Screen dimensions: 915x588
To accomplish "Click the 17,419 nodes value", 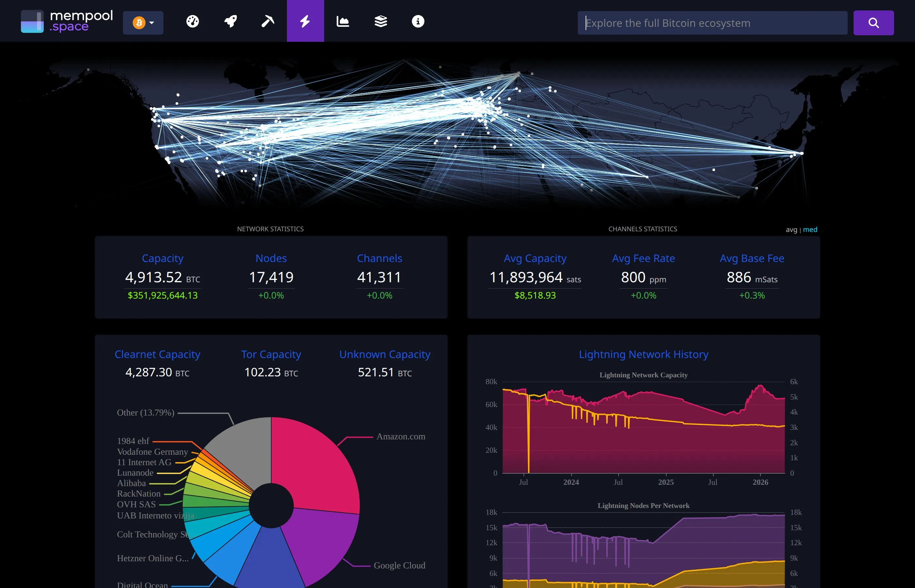I will point(271,278).
